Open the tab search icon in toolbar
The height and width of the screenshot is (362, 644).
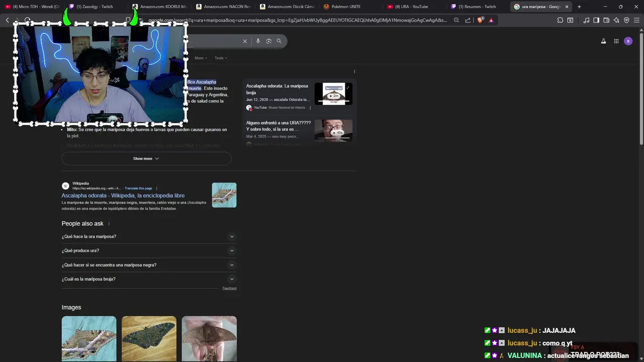(570, 20)
